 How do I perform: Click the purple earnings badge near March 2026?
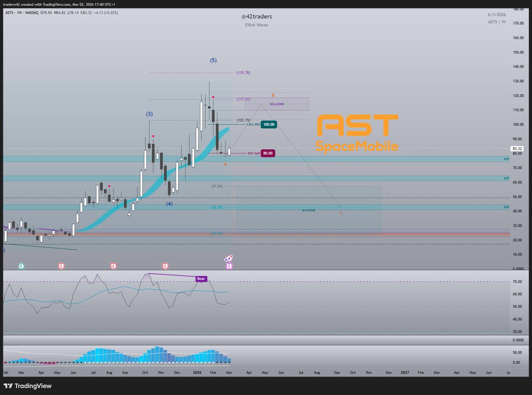click(229, 266)
